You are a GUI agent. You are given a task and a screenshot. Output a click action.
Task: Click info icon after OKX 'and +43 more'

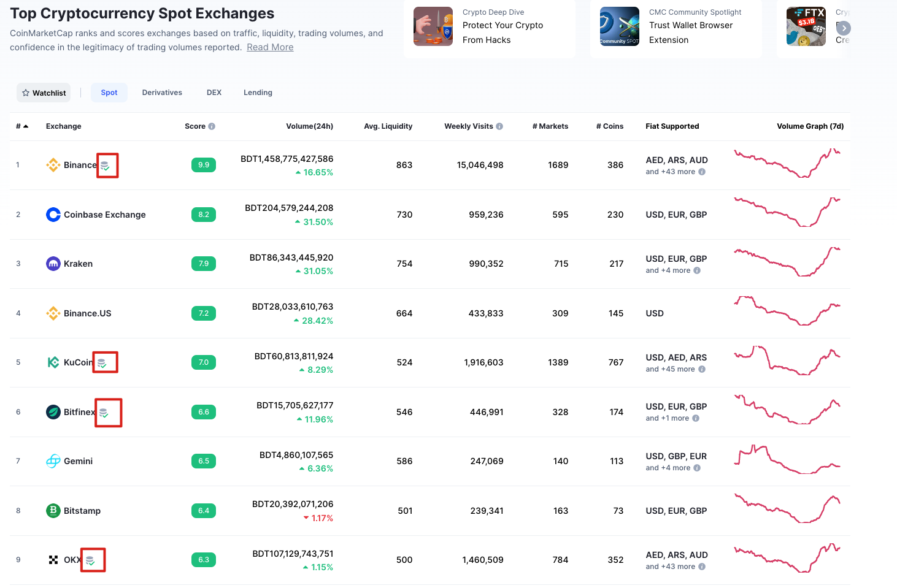(702, 567)
